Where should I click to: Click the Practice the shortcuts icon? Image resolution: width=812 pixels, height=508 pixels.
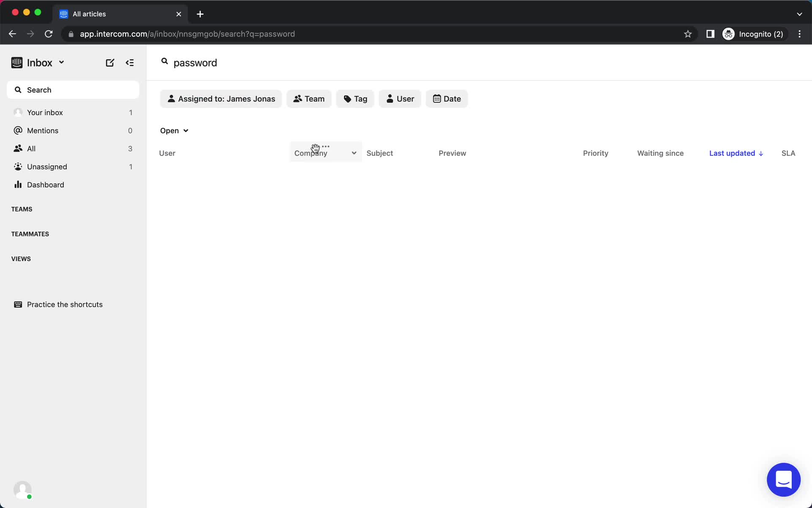(17, 304)
